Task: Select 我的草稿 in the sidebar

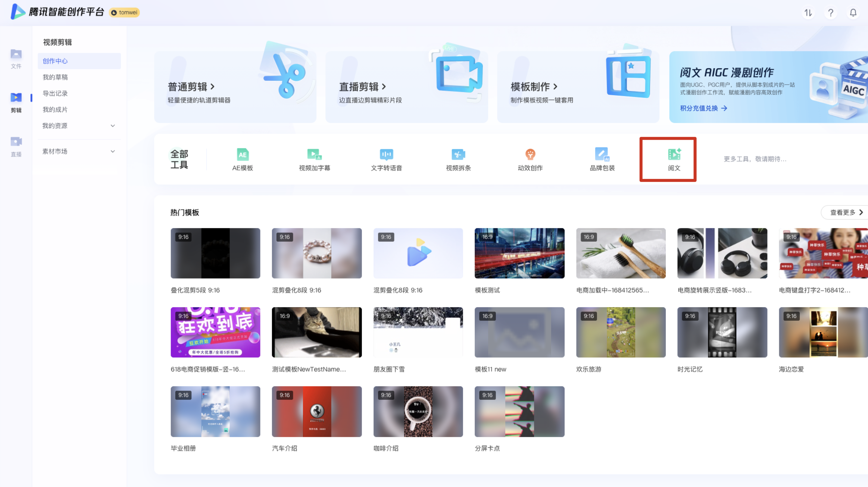Action: 55,77
